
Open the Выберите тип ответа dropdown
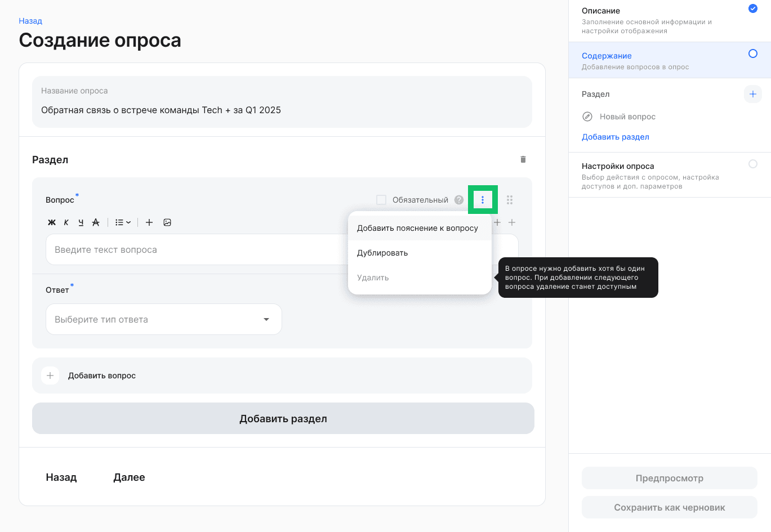pos(163,319)
